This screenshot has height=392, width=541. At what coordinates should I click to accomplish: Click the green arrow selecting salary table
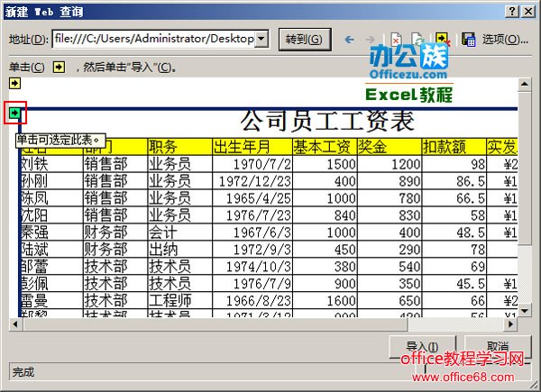click(x=14, y=113)
